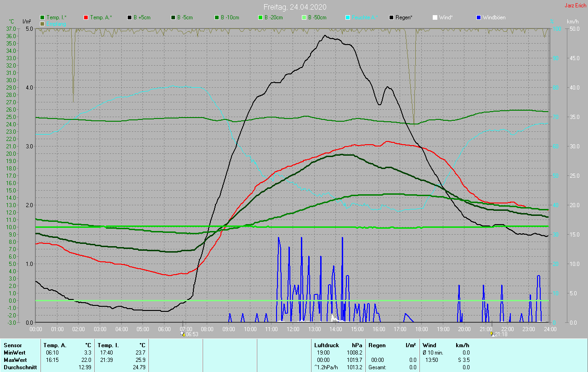Click the red Temp. A. legend square
The image size is (588, 372).
pos(86,17)
